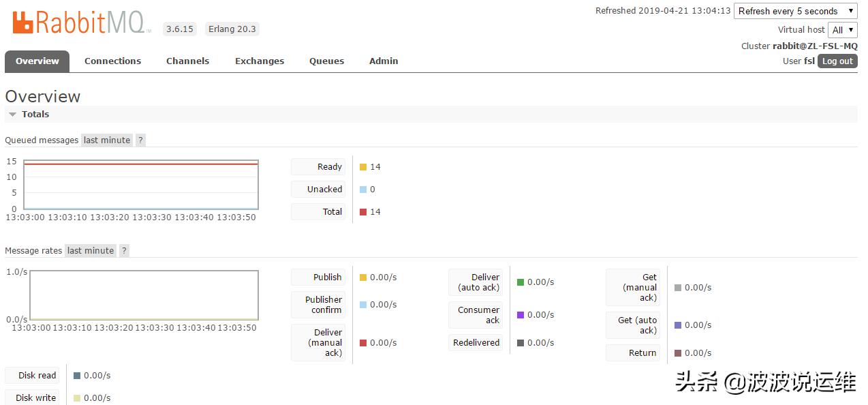Click the queued messages chart

(x=141, y=185)
